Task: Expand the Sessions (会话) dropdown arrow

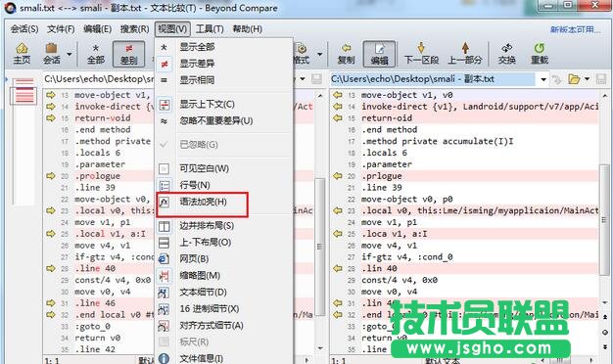Action: coord(70,54)
